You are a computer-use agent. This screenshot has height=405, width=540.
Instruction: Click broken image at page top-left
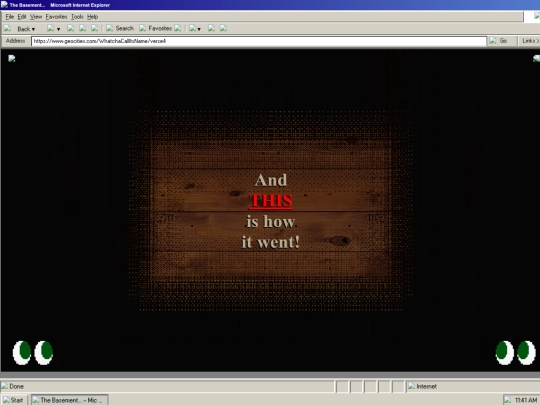coord(12,59)
